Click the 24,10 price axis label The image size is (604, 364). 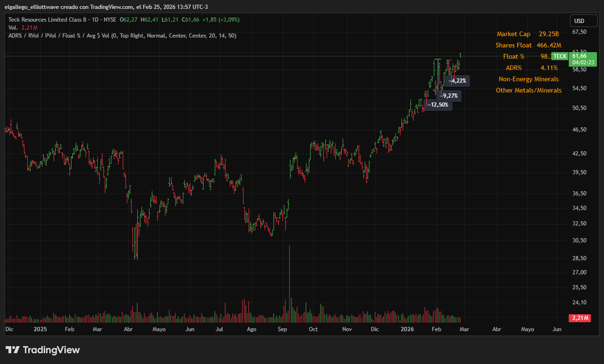[580, 302]
